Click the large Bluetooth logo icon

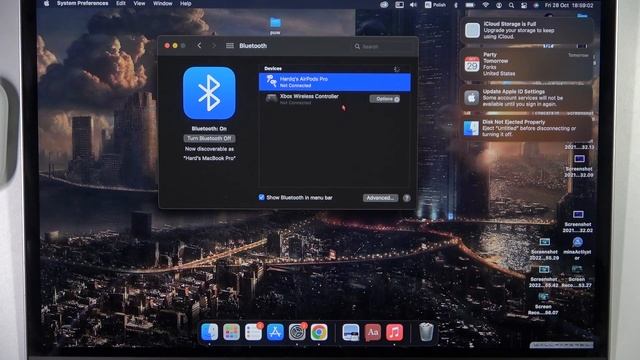[x=209, y=93]
